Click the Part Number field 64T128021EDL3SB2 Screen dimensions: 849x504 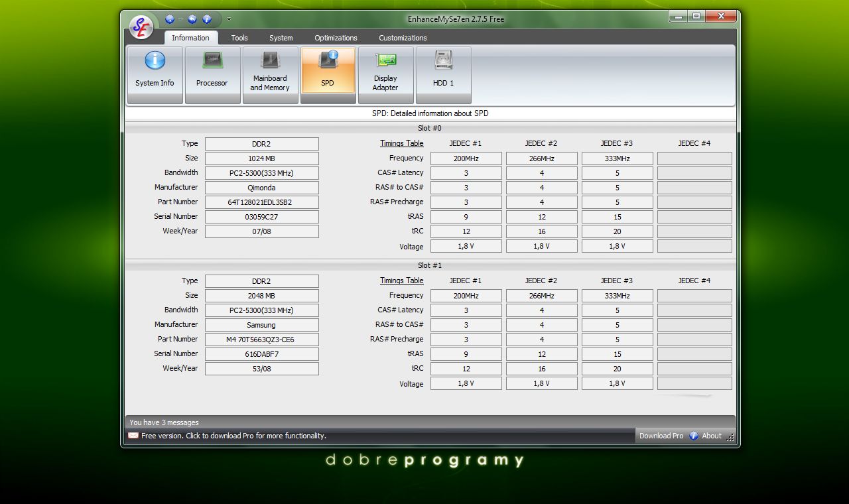[x=261, y=202]
